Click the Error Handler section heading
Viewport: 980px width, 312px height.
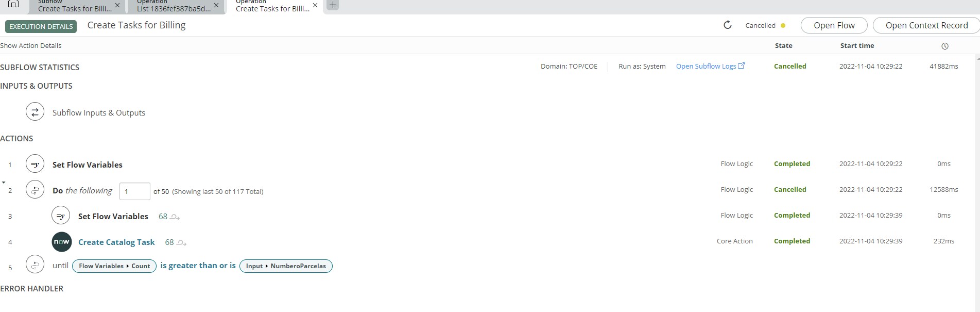coord(32,288)
